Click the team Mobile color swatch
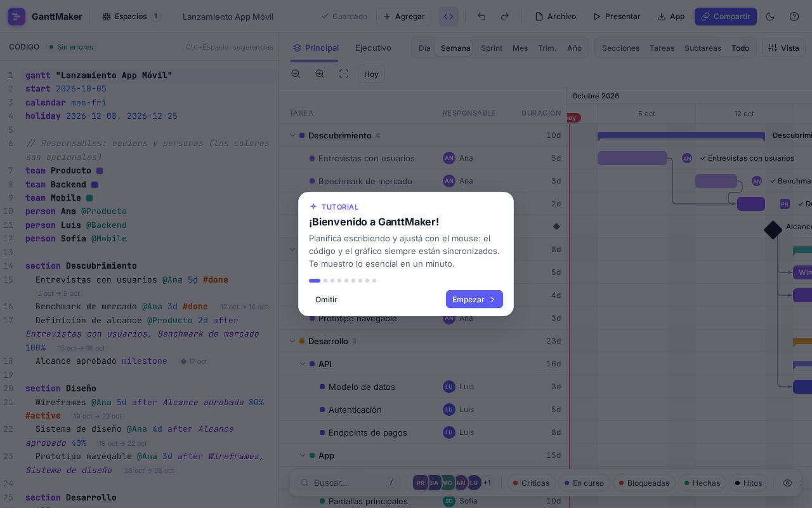The image size is (812, 508). point(89,198)
